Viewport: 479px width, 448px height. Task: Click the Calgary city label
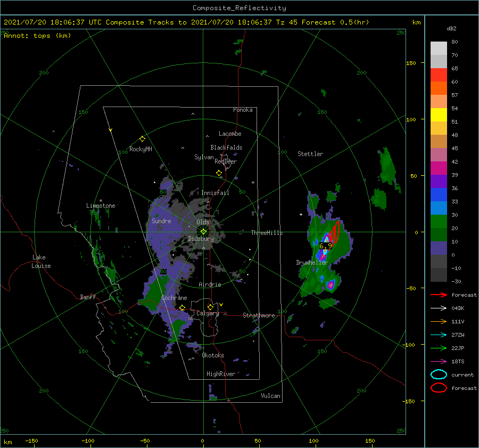(208, 313)
